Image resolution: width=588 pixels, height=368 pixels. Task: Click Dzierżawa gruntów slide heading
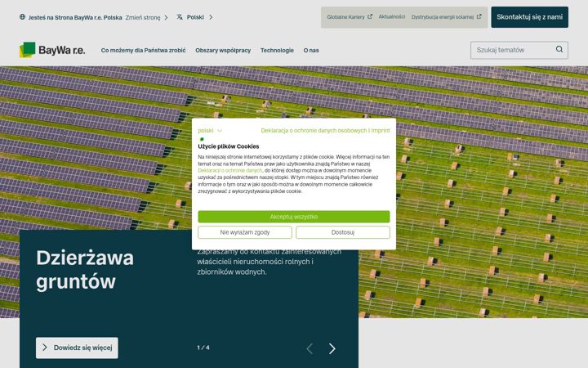tap(85, 270)
